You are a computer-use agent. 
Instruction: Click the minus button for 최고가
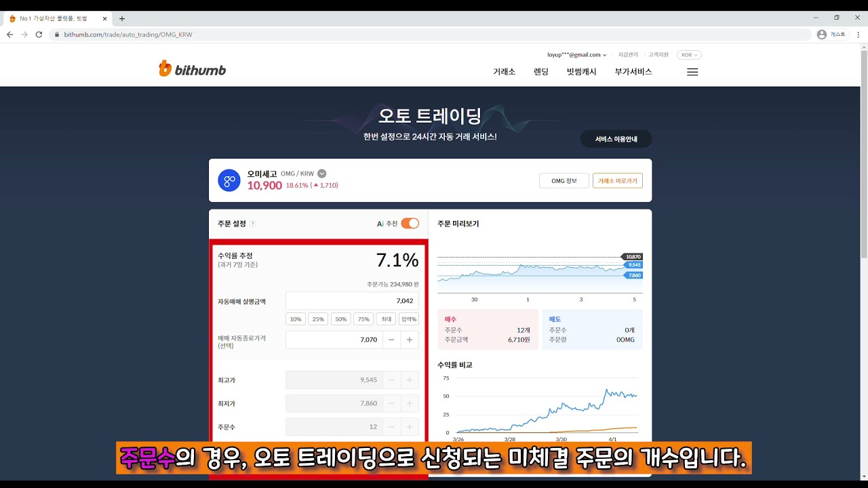coord(391,380)
